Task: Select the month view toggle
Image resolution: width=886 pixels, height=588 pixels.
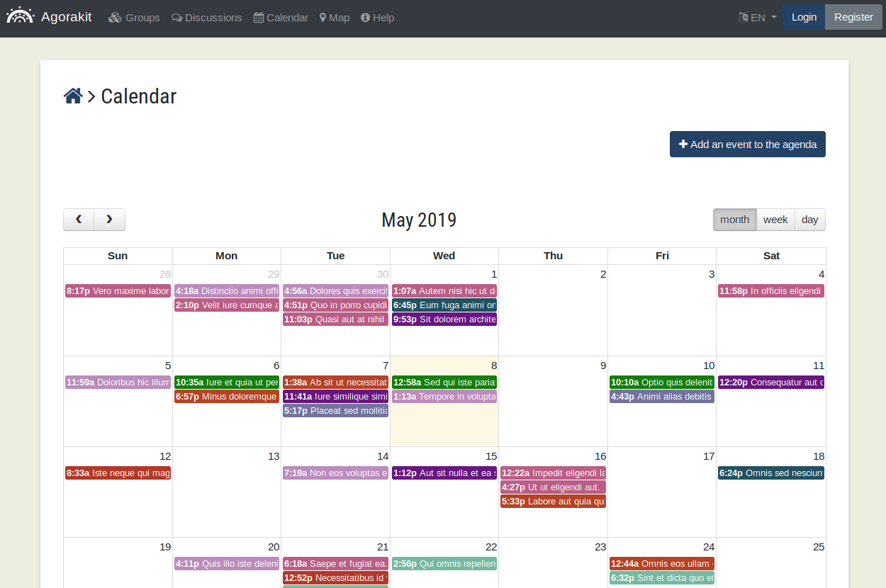Action: 734,220
